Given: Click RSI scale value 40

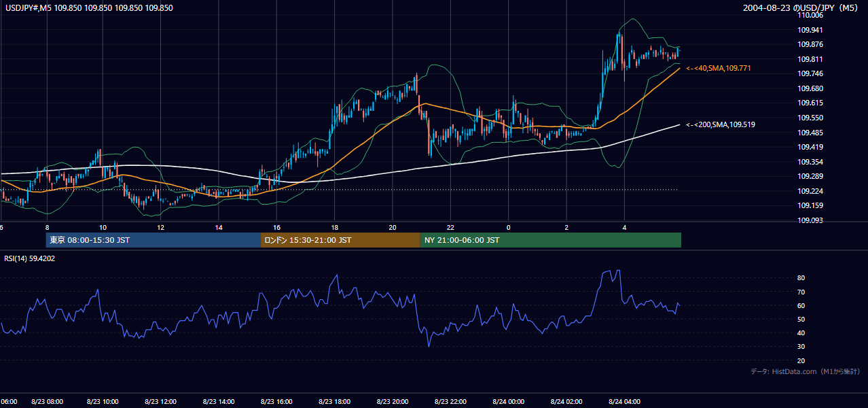Looking at the screenshot, I should tap(801, 333).
